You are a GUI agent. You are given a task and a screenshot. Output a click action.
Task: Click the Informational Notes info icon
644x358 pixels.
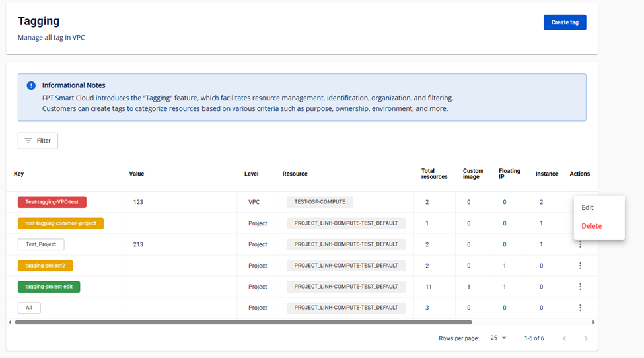pos(31,85)
